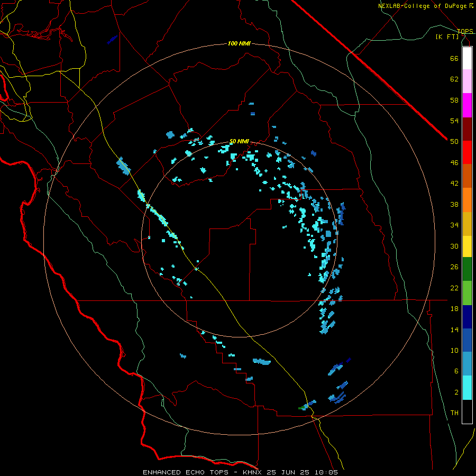Image resolution: width=476 pixels, height=476 pixels.
Task: Click the yellow swatch between 30 and 34
Action: tap(467, 246)
